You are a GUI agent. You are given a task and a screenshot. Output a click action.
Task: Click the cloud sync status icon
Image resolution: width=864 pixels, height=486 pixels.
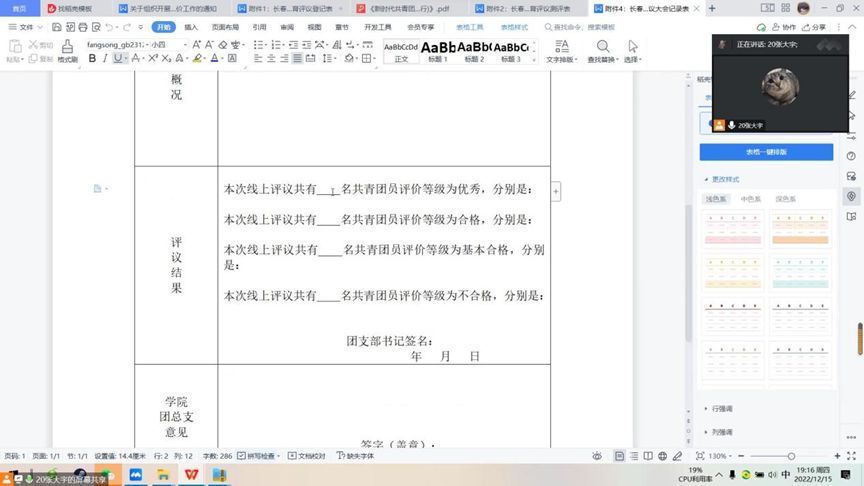click(x=761, y=27)
